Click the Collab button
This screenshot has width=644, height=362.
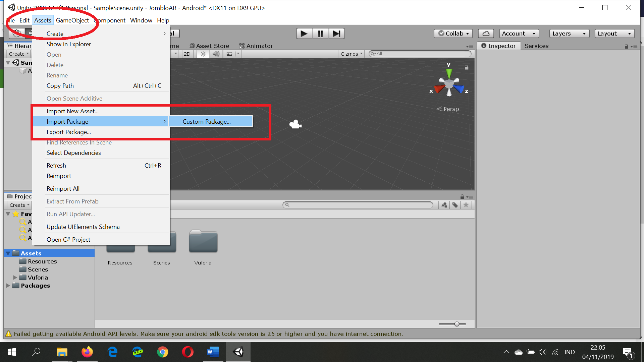453,34
